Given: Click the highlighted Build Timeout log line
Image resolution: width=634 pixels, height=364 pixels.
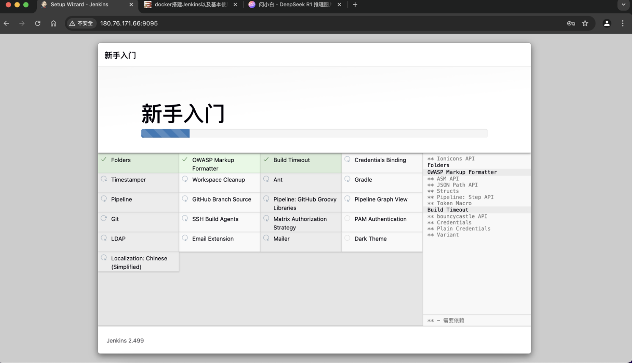Looking at the screenshot, I should (478, 210).
